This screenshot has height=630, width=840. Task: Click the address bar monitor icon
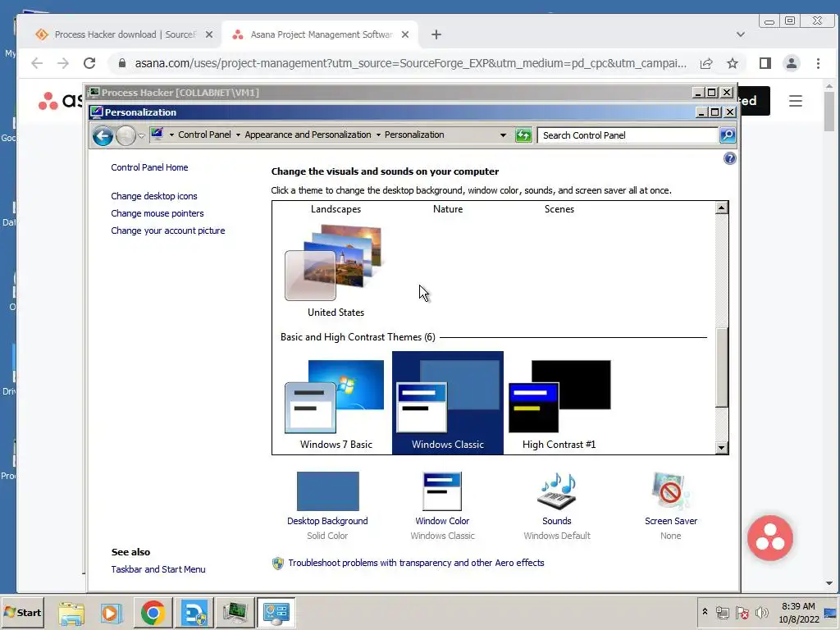tap(157, 134)
